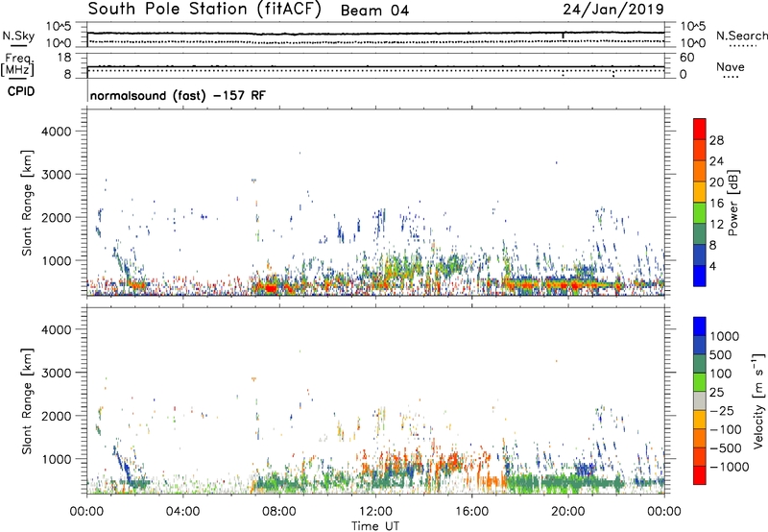The image size is (768, 532).
Task: Click the 'Slant Range [km]' label of the Velocity panel
Action: pos(27,401)
